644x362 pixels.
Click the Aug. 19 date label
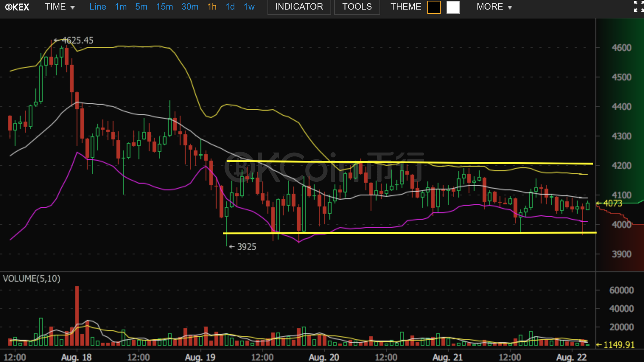point(200,357)
